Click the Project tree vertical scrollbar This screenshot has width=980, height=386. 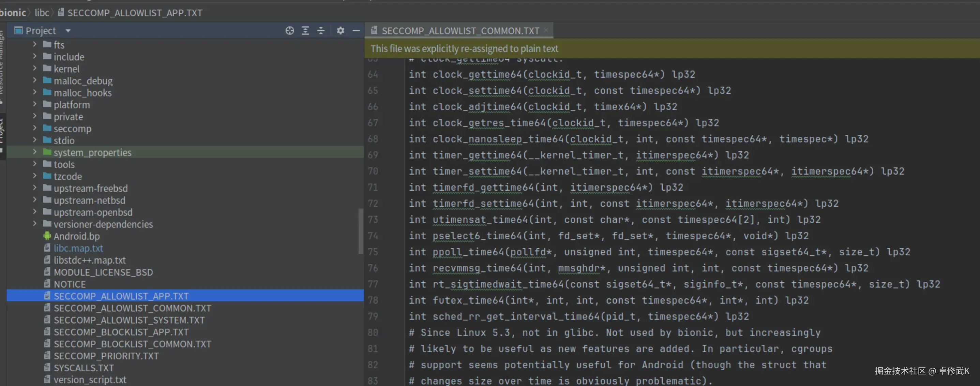361,231
